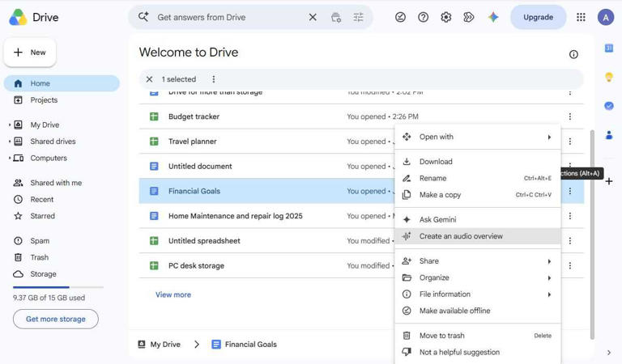
Task: Click My Drive in breadcrumb path
Action: coord(159,345)
